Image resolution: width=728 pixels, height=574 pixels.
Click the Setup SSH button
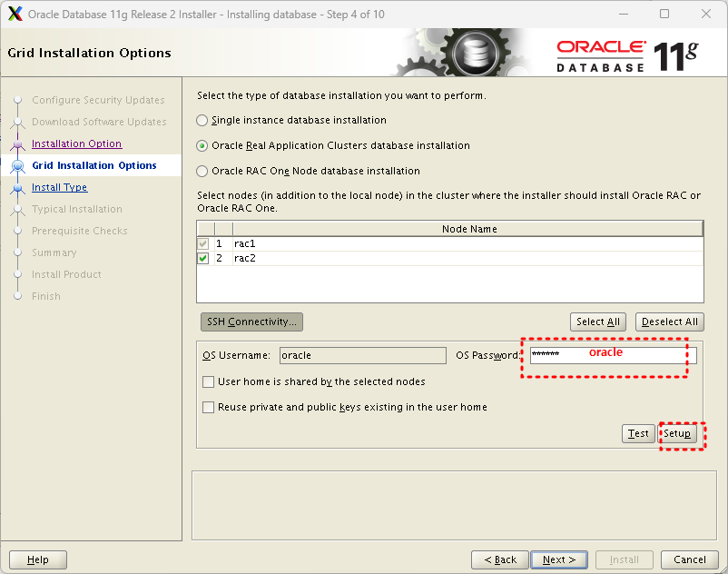pyautogui.click(x=677, y=433)
